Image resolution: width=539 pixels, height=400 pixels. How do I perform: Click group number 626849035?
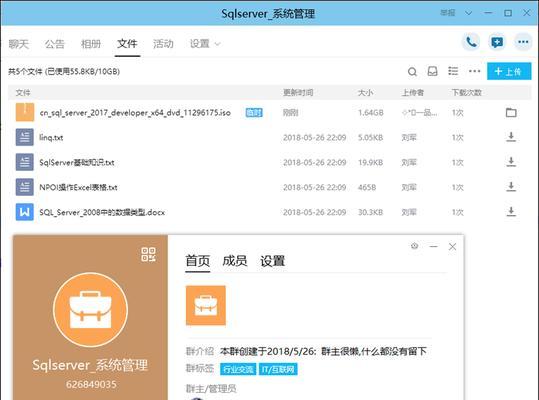click(x=91, y=384)
